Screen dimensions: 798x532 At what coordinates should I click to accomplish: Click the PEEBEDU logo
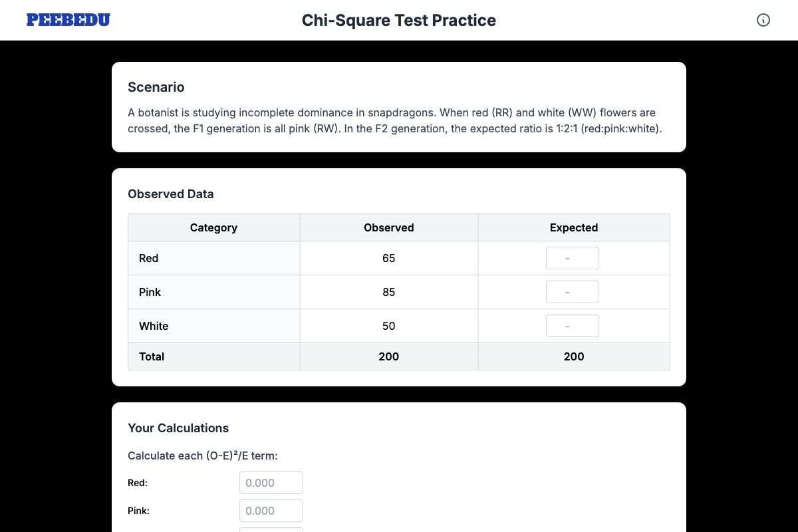pyautogui.click(x=68, y=19)
